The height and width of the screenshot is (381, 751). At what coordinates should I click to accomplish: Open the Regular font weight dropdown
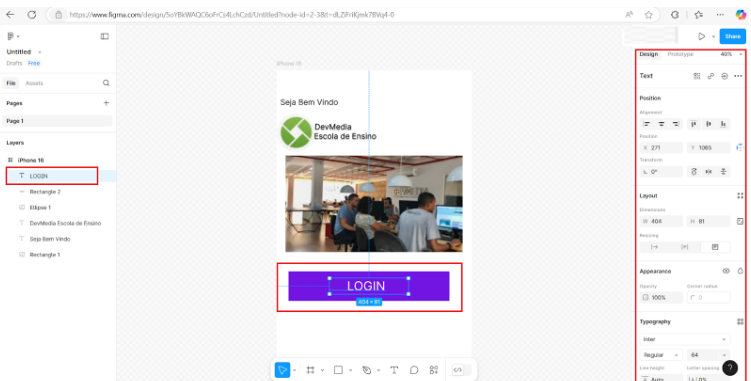coord(661,355)
